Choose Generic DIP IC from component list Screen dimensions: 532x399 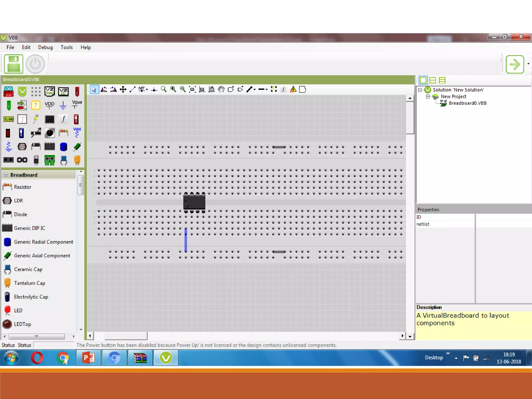[29, 228]
